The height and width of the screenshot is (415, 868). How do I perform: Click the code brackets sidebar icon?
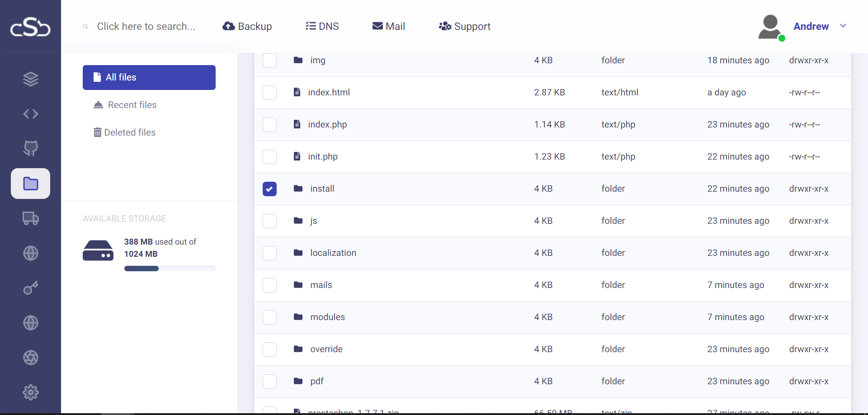pos(30,114)
